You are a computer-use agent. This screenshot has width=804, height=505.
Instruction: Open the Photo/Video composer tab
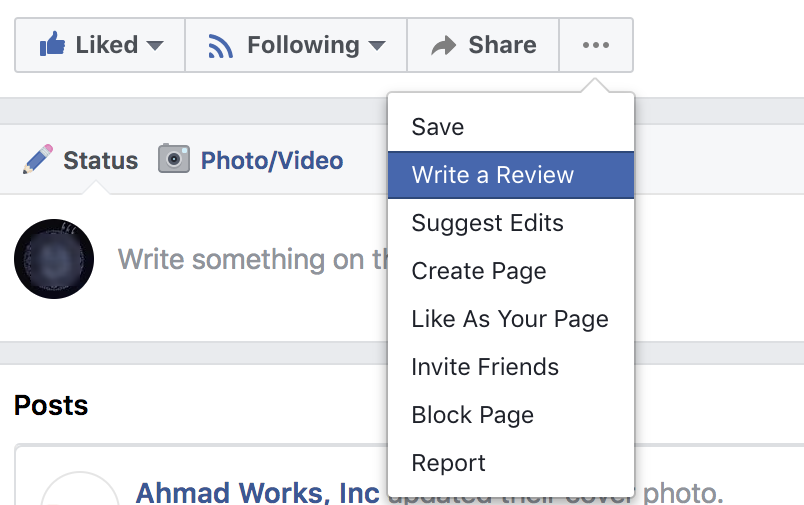click(271, 160)
